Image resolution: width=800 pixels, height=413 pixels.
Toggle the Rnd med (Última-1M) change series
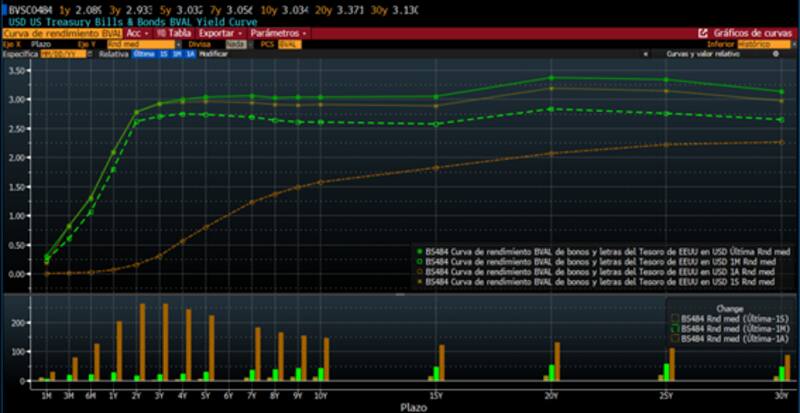(x=673, y=328)
